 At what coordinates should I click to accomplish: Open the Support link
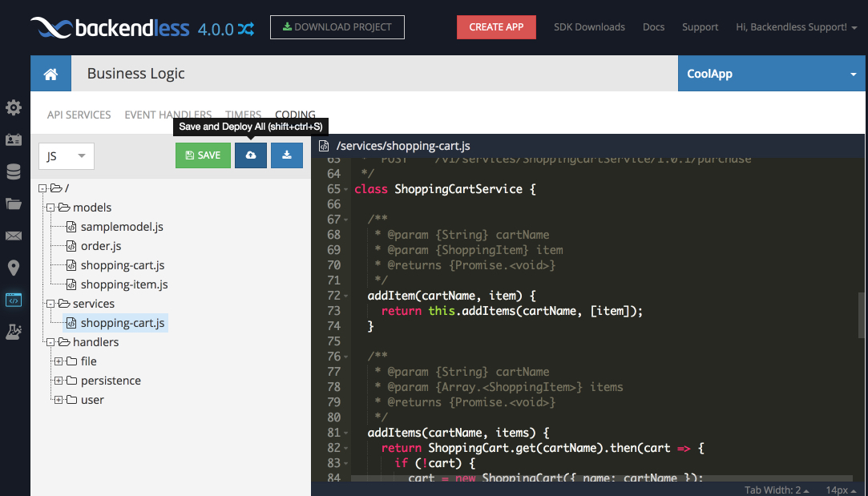pos(700,27)
